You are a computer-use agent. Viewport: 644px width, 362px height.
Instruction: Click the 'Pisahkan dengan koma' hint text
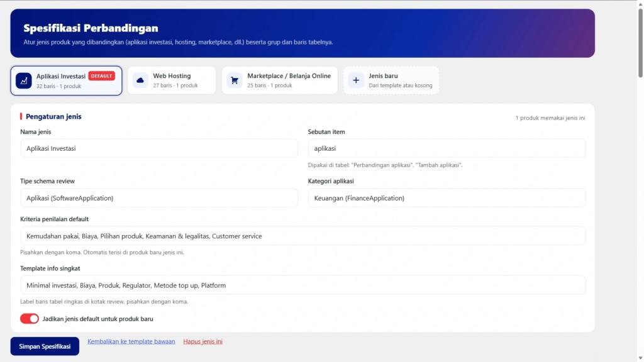pyautogui.click(x=103, y=253)
